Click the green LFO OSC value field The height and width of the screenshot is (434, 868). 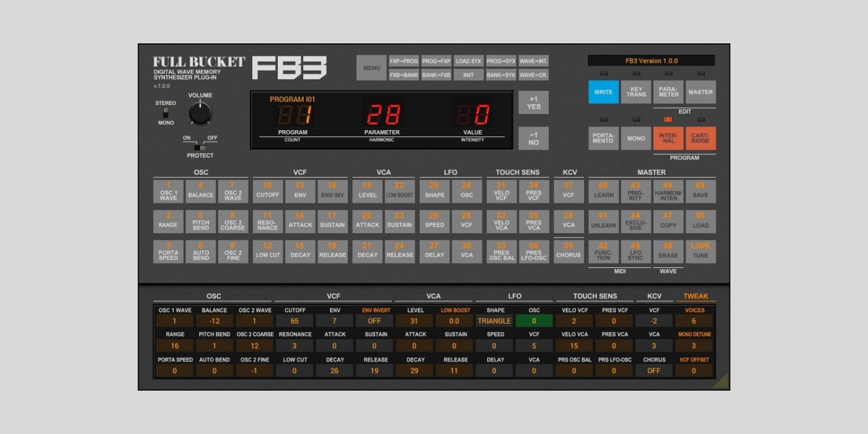[534, 321]
